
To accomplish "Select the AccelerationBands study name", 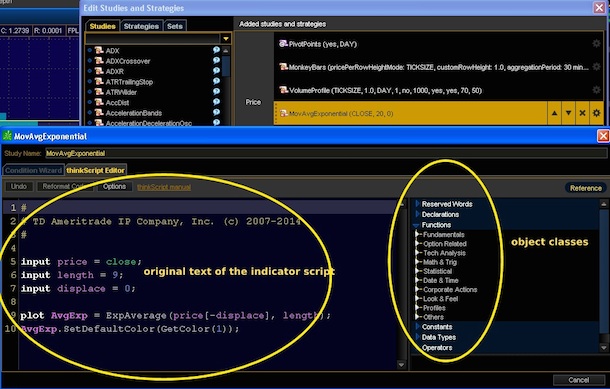I will pos(133,113).
